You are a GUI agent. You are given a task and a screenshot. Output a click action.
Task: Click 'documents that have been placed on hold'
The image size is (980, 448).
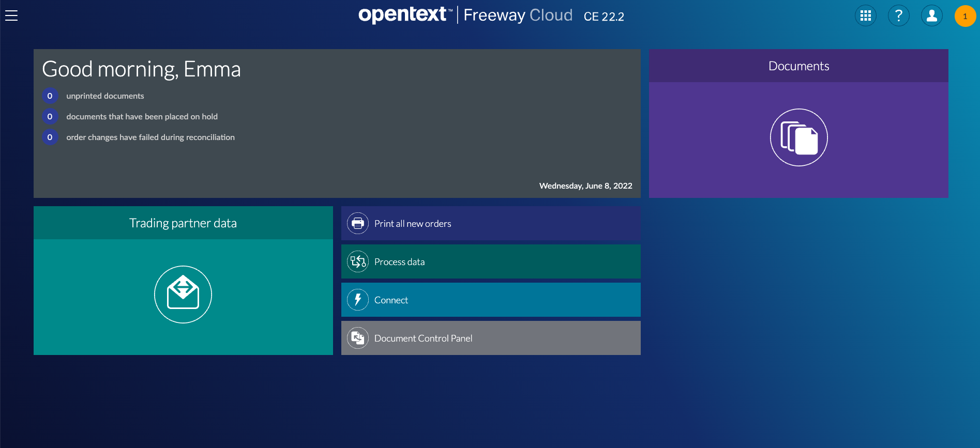[x=142, y=117]
